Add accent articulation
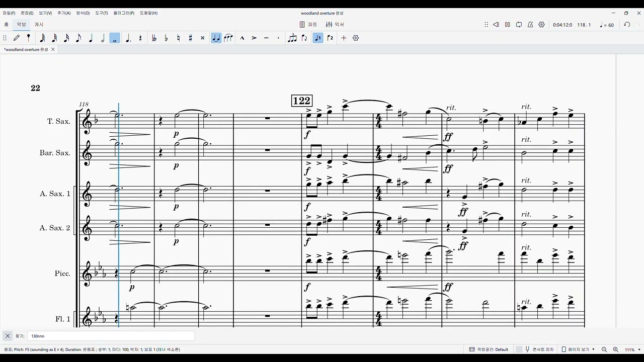 tap(254, 38)
